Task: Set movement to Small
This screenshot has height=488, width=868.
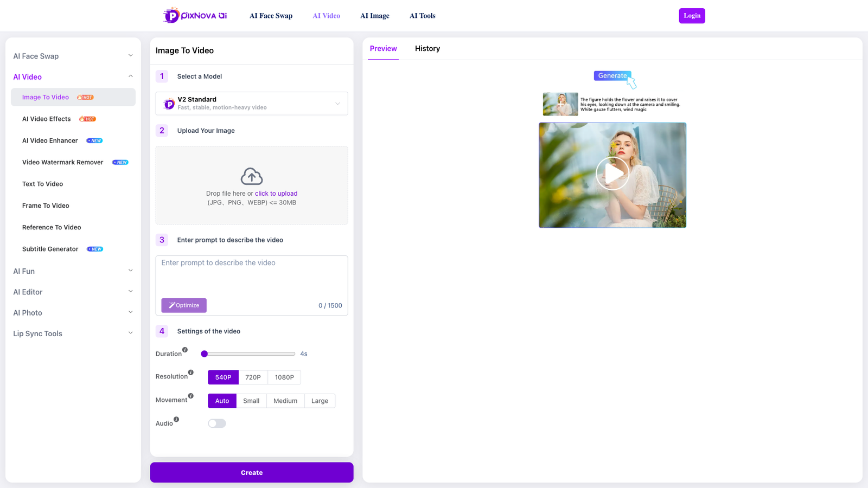Action: (x=251, y=401)
